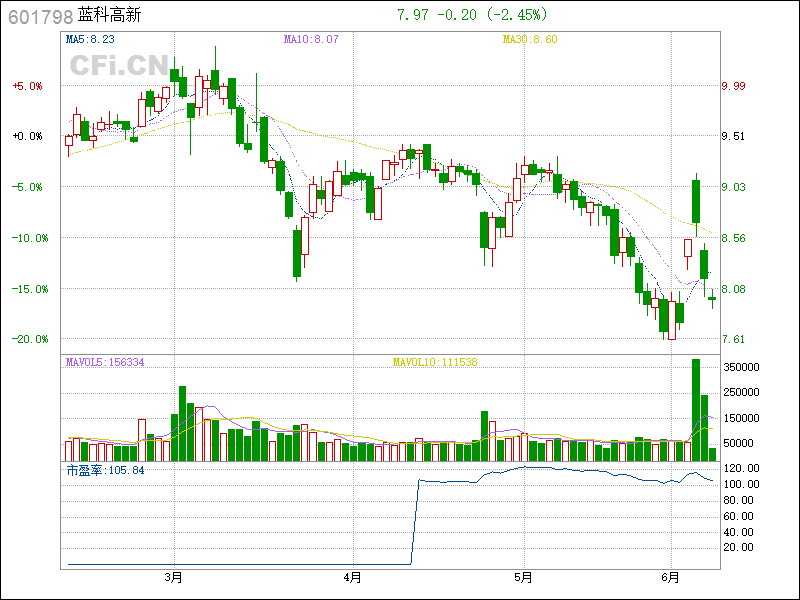
Task: Click the stock code 601798
Action: click(x=41, y=17)
